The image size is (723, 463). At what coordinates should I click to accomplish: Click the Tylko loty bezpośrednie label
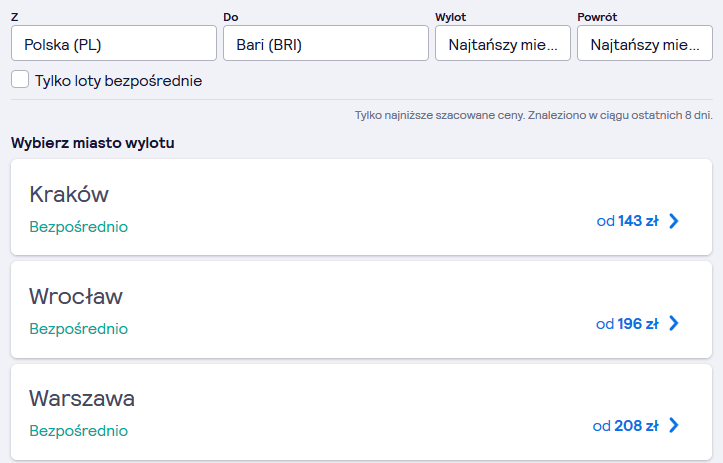(119, 81)
